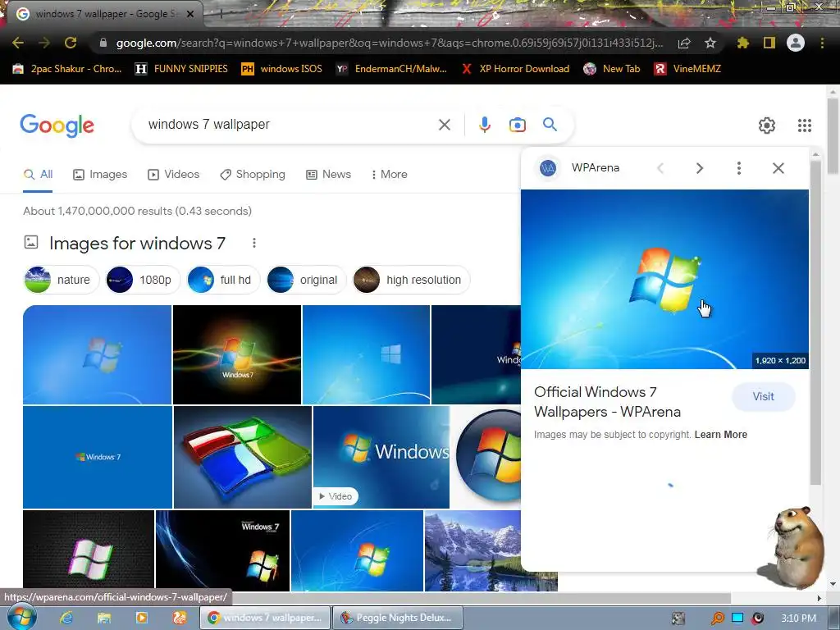Switch to the Shopping tab

click(x=253, y=174)
